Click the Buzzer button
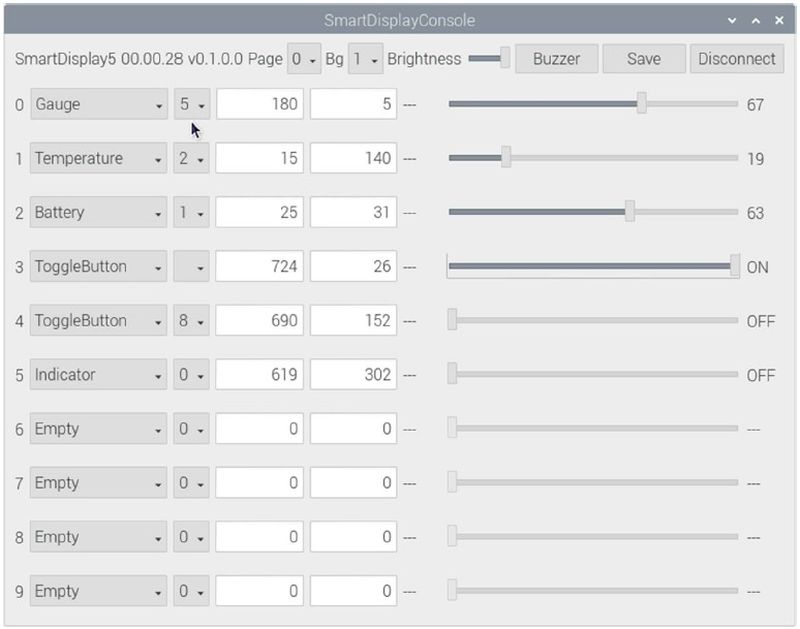This screenshot has height=629, width=800. coord(556,59)
